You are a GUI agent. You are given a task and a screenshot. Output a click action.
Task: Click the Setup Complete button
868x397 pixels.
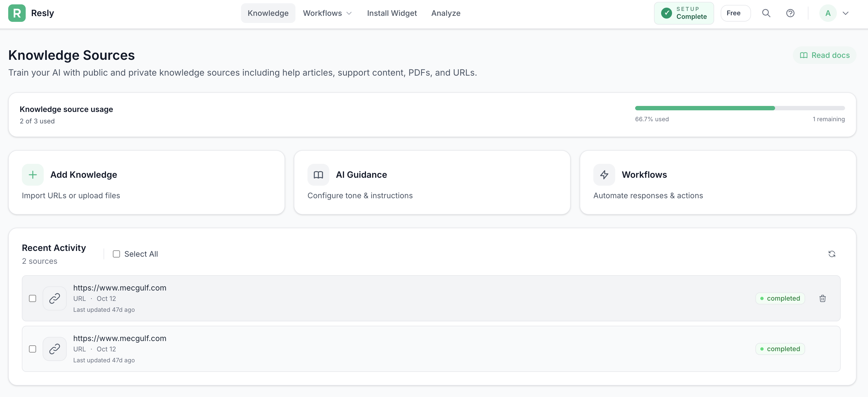click(x=684, y=13)
